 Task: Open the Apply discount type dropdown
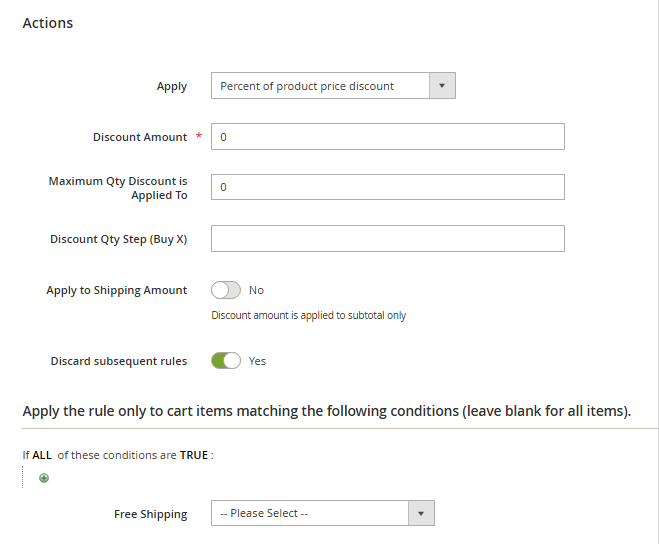[x=333, y=86]
